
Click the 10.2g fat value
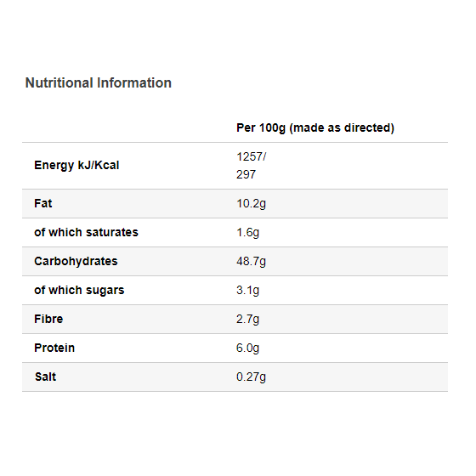coord(251,204)
